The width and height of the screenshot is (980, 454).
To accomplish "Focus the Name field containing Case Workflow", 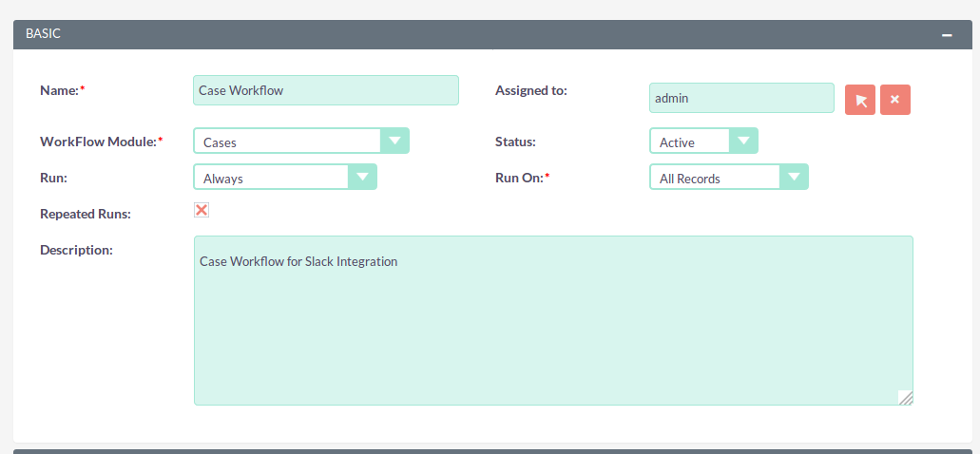I will point(326,90).
